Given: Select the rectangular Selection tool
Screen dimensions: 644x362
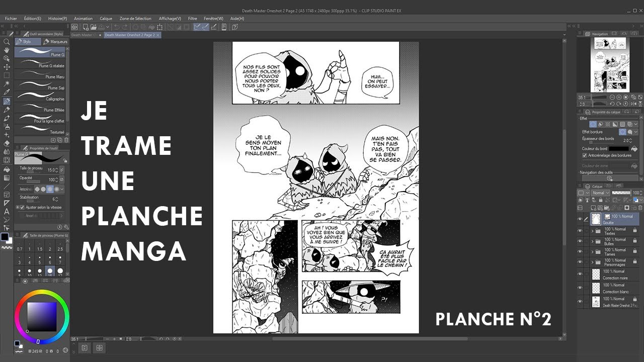Looking at the screenshot, I should tap(7, 75).
